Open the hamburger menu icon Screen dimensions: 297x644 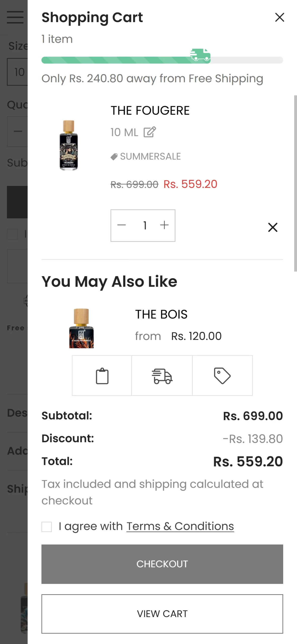(15, 17)
